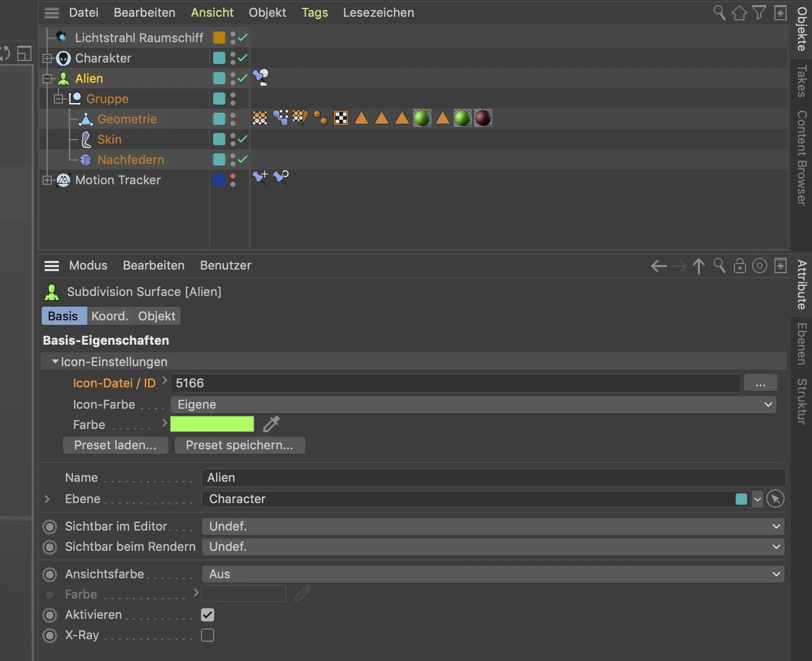Open the Ebene layer dropdown arrow
812x661 pixels.
point(757,499)
